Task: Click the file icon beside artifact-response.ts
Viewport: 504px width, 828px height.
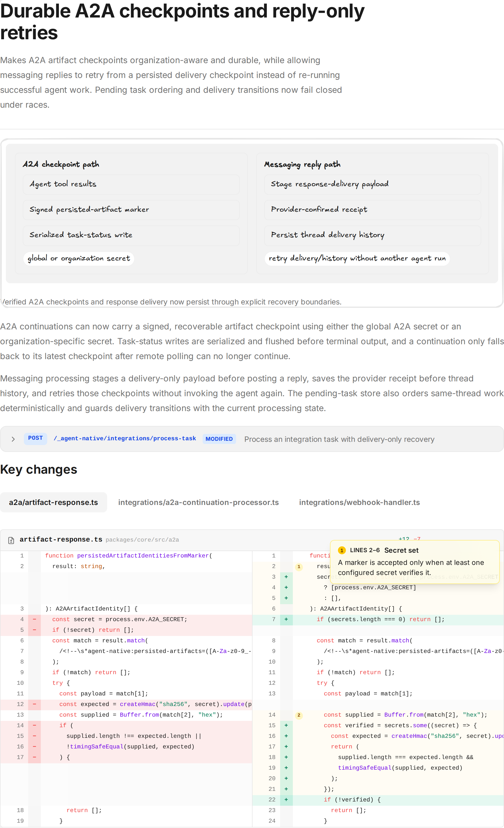Action: (11, 540)
